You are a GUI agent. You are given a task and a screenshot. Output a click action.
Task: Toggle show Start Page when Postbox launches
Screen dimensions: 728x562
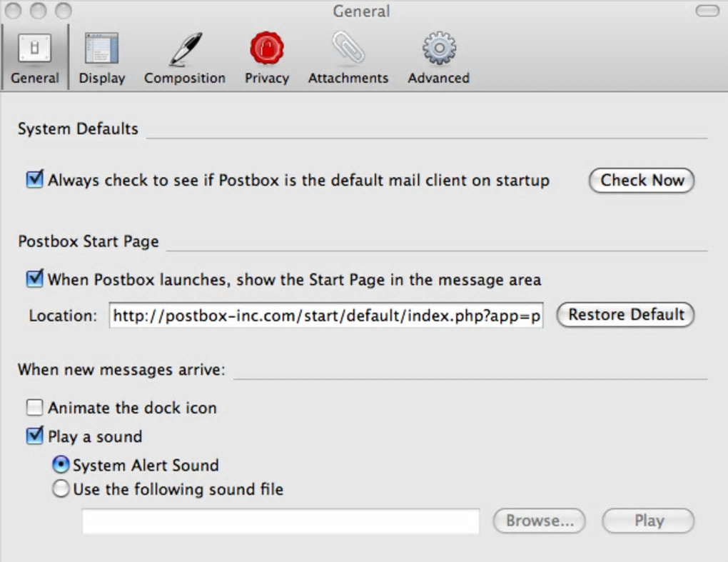(35, 279)
